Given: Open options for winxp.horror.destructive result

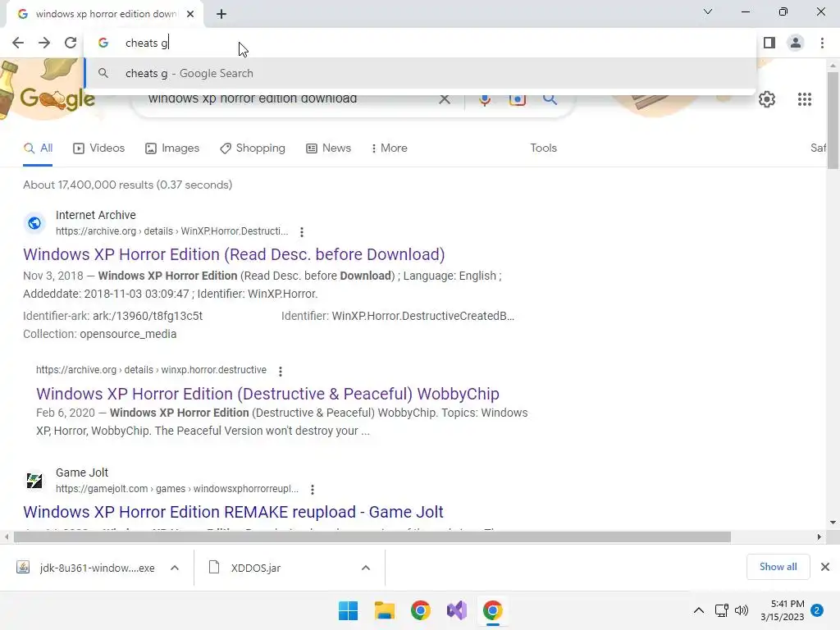Looking at the screenshot, I should (281, 371).
